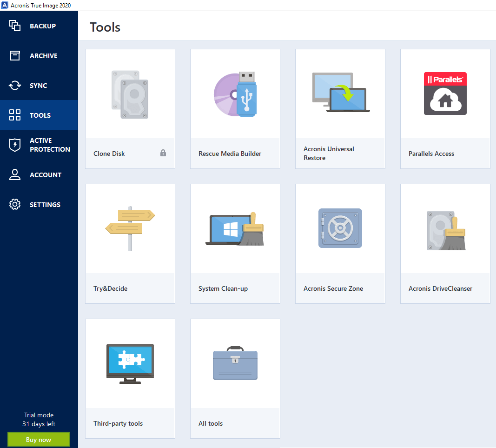Click the 'Trial mode' status text
This screenshot has height=448, width=496.
pyautogui.click(x=39, y=415)
